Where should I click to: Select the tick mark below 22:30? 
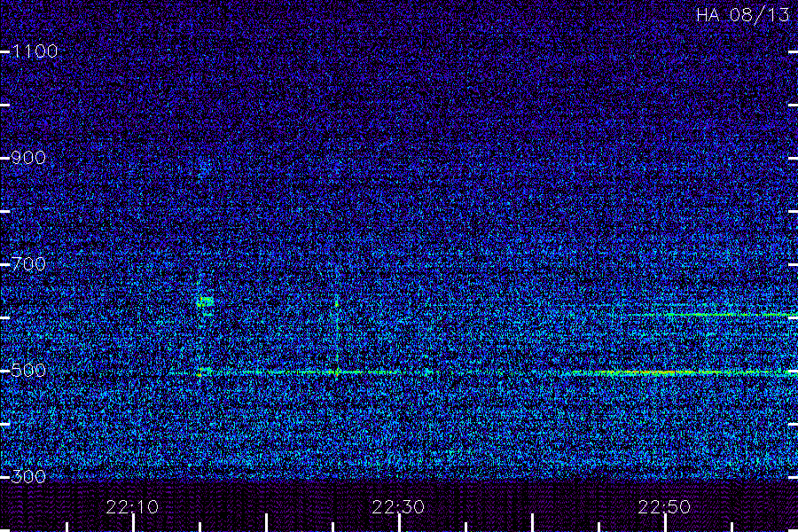click(400, 523)
